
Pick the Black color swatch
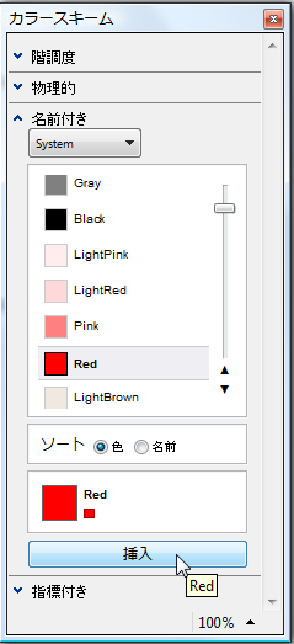tap(56, 220)
